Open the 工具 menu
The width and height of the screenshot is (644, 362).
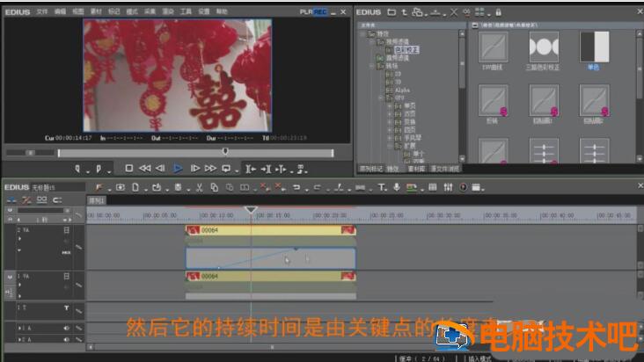(186, 12)
